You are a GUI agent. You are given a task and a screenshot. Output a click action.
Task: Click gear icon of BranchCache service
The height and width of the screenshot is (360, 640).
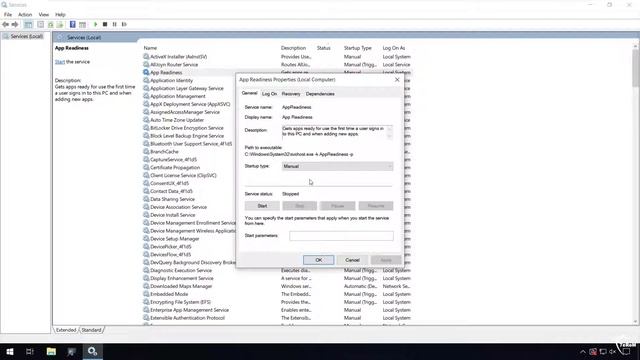[x=146, y=151]
